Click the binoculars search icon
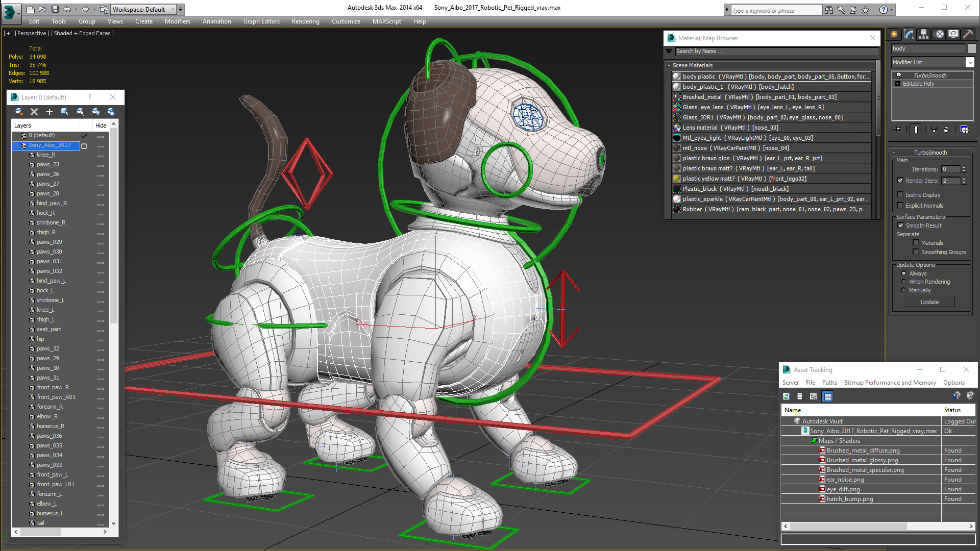The width and height of the screenshot is (980, 551). coord(828,10)
